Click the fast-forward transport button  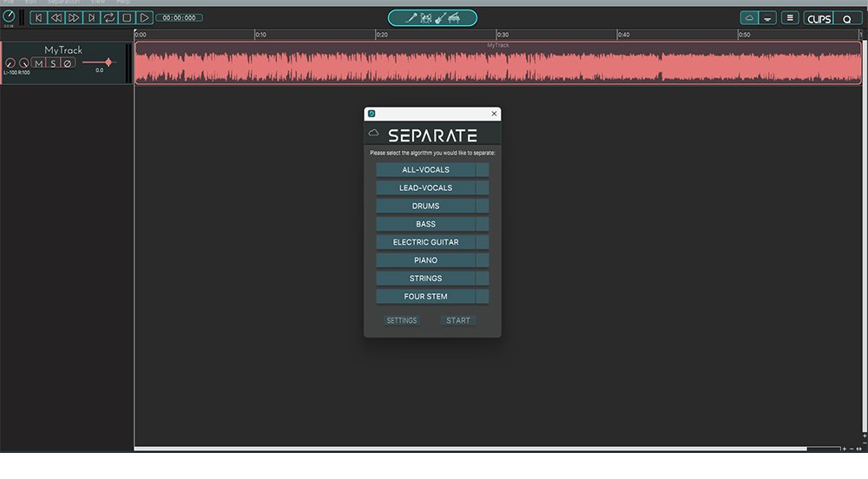[x=74, y=17]
